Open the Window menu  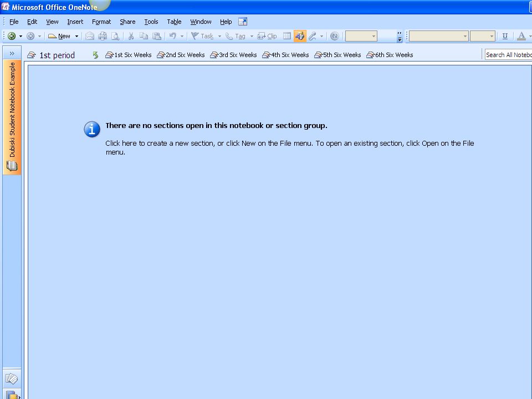(201, 22)
